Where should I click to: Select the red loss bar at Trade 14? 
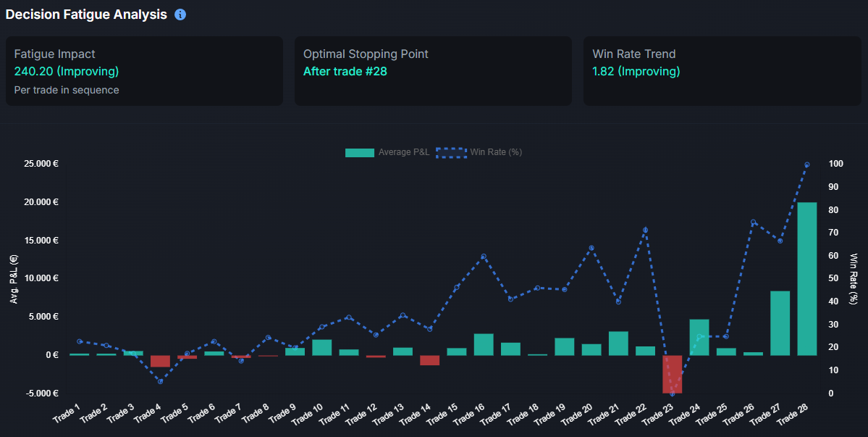(429, 360)
